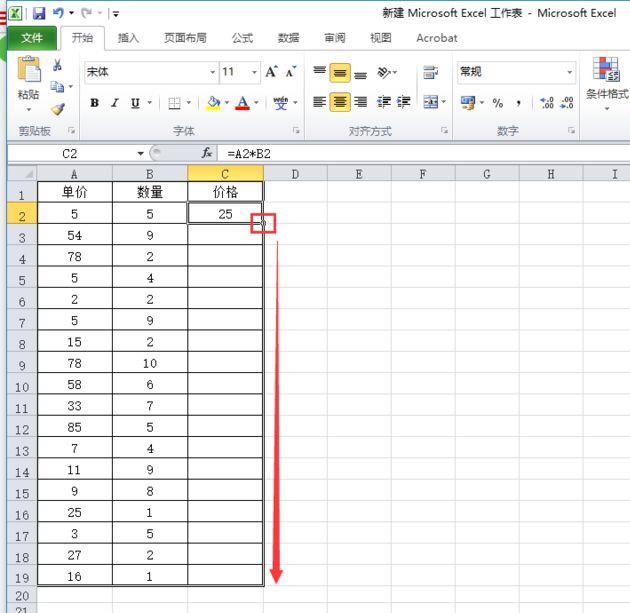Click the 文件 button
Viewport: 630px width, 613px height.
point(32,38)
